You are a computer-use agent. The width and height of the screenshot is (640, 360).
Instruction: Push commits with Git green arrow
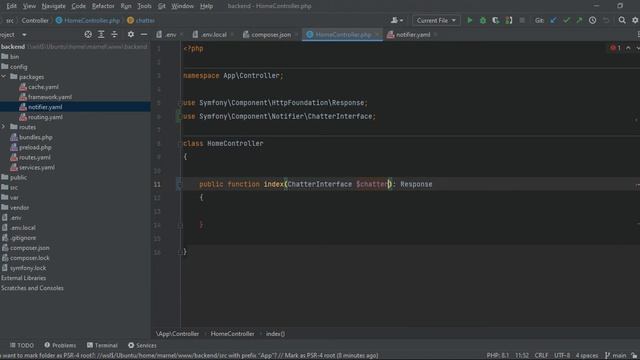click(579, 20)
